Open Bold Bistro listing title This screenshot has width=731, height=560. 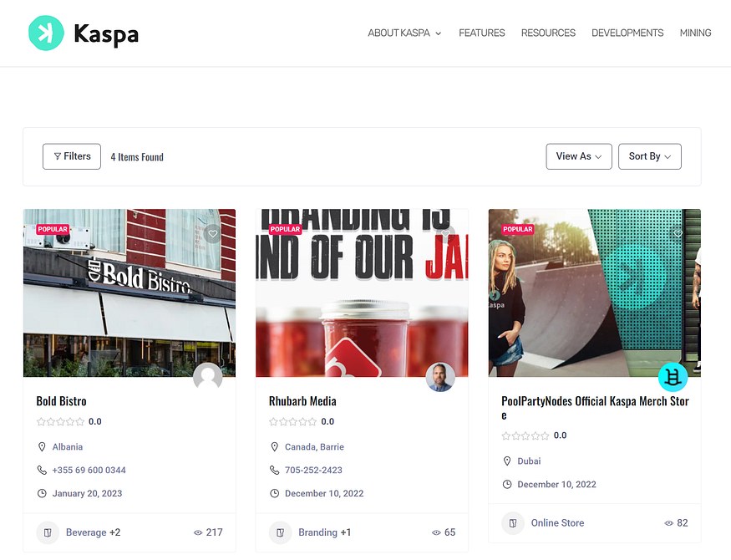[62, 401]
